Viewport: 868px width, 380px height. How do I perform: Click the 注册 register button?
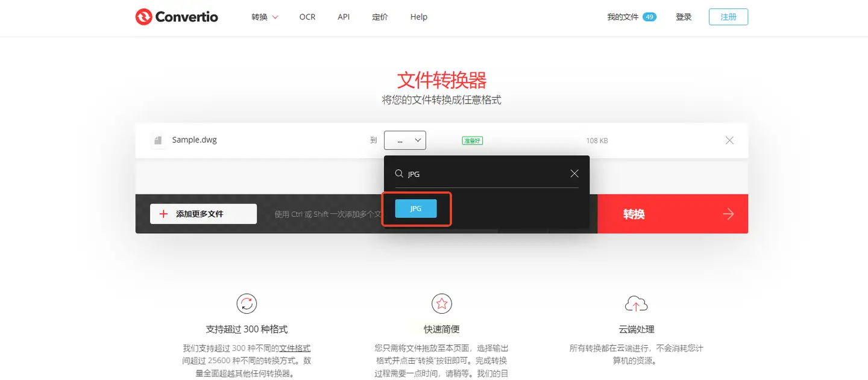[x=728, y=17]
